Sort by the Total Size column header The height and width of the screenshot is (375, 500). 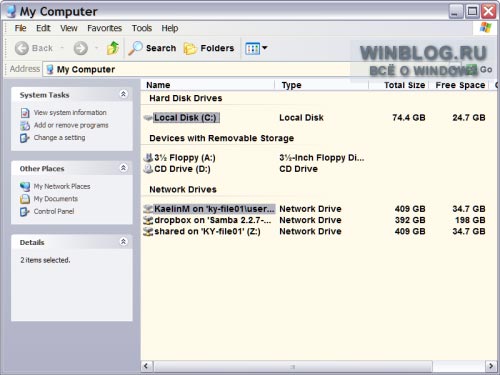(398, 85)
